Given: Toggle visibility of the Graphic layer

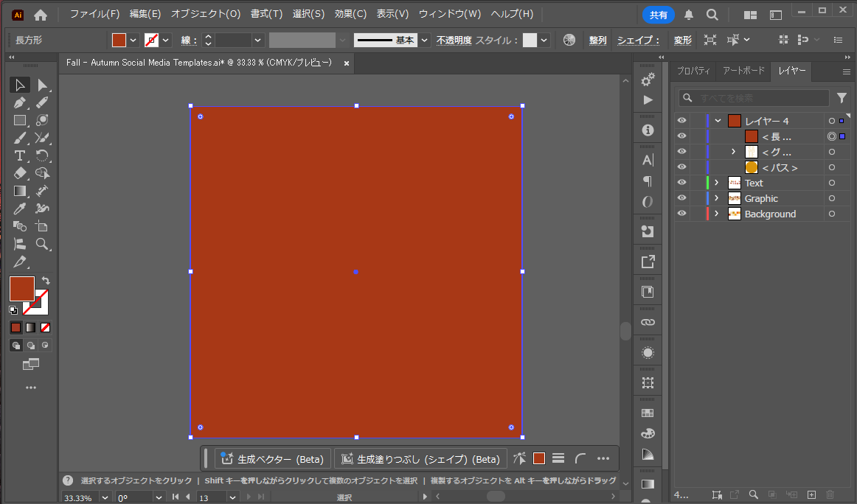Looking at the screenshot, I should [x=681, y=198].
